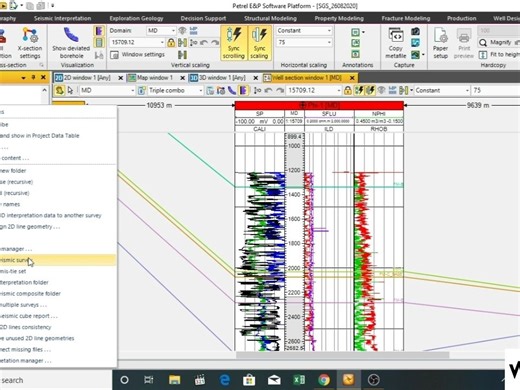
Task: Select seismic cube report menu entry
Action: [57, 316]
